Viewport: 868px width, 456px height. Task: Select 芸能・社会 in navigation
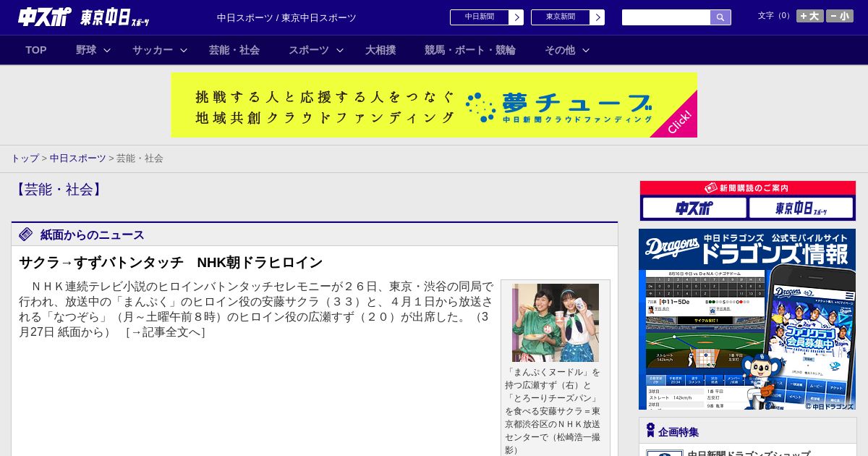coord(234,50)
